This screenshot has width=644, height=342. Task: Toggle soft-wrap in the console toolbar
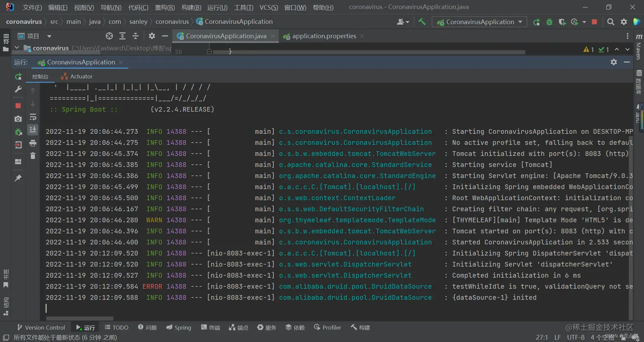[x=33, y=117]
